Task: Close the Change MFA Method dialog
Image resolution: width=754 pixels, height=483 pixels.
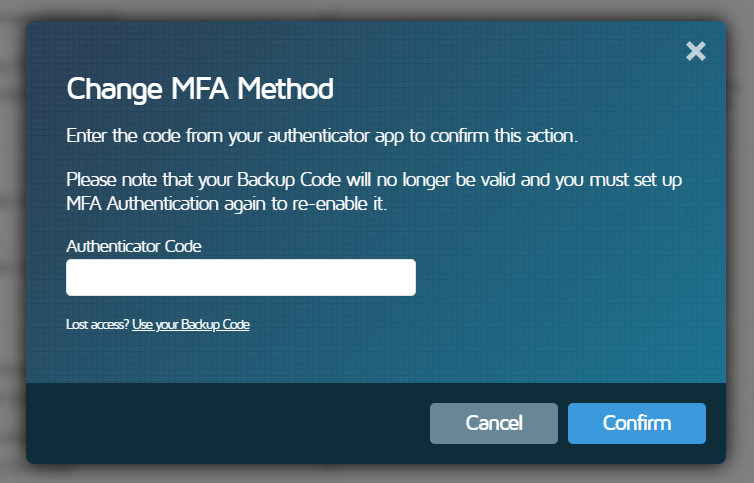Action: click(695, 52)
